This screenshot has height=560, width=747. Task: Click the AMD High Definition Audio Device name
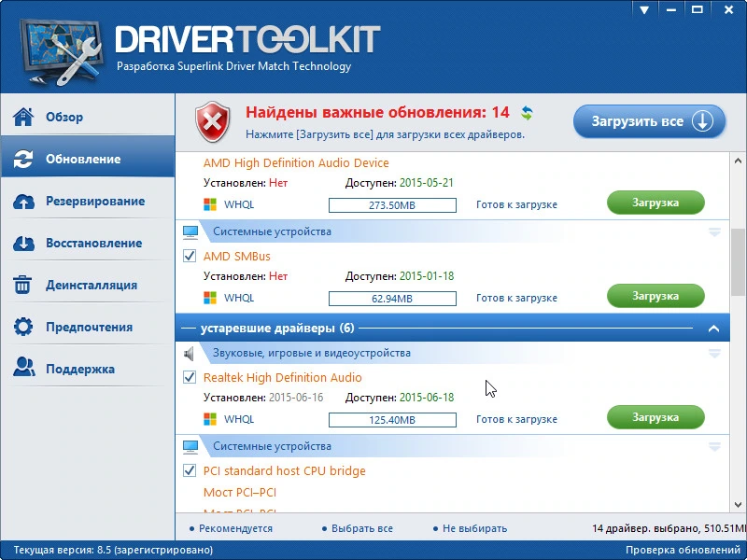pyautogui.click(x=296, y=162)
